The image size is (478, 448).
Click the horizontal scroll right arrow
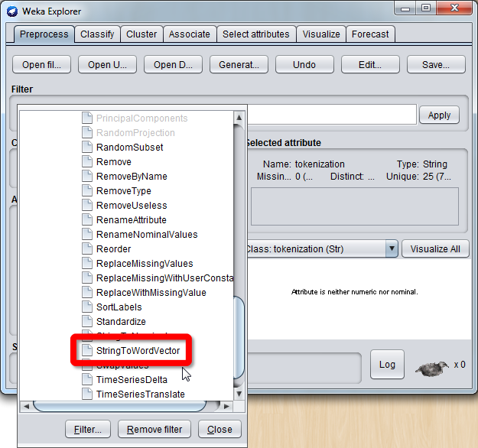226,406
